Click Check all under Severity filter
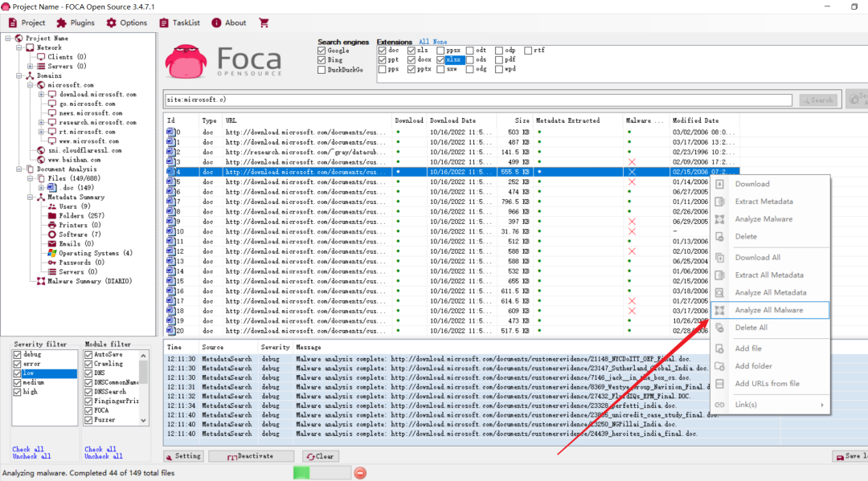Viewport: 868px width, 481px height. point(27,450)
